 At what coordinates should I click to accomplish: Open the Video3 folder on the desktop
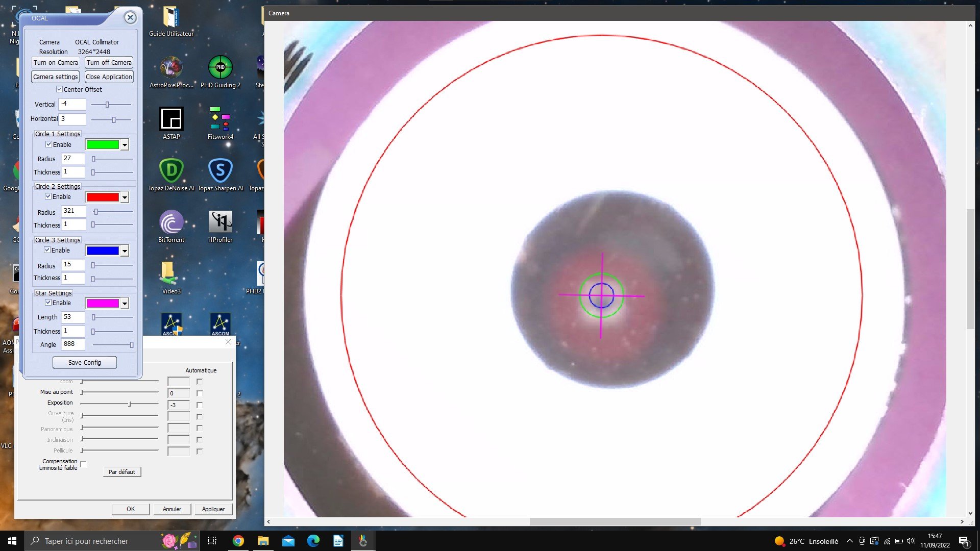click(171, 278)
